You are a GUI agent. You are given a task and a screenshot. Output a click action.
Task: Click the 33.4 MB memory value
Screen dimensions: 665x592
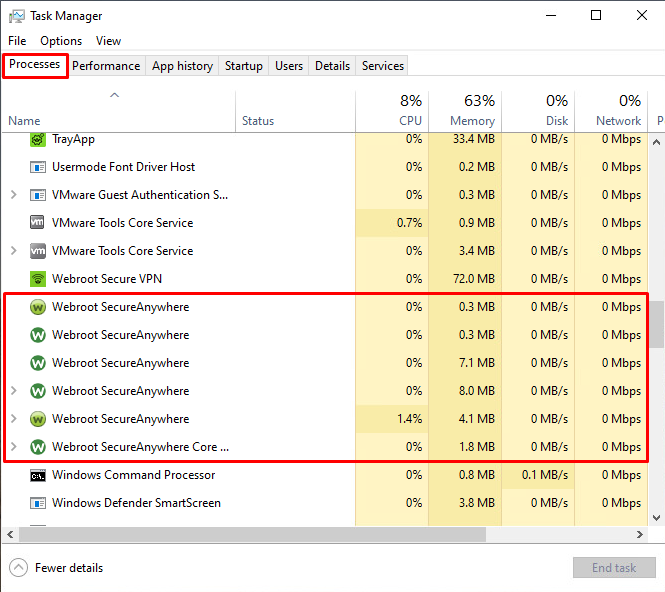(474, 139)
